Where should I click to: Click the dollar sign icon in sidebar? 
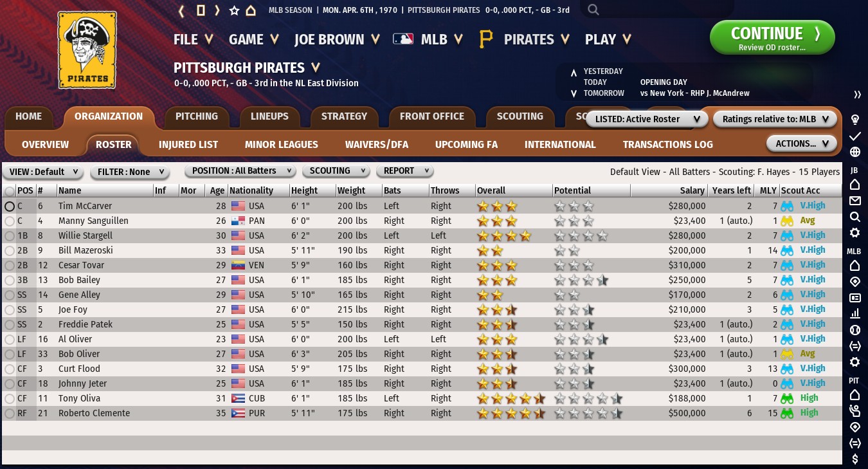855,459
